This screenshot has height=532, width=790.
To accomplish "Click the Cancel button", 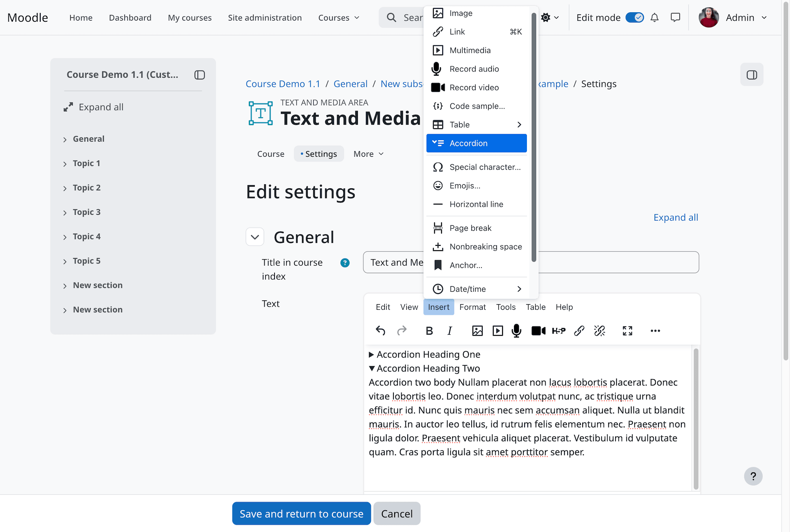I will click(x=397, y=513).
